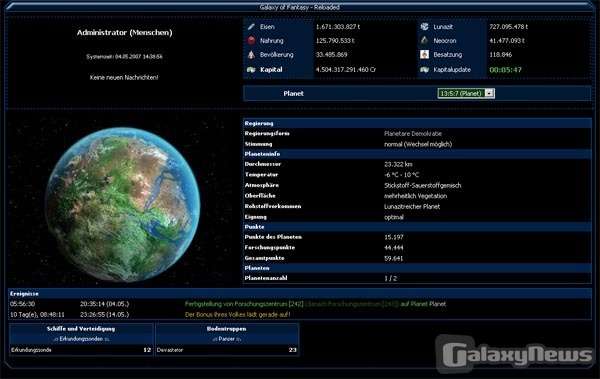Click the Neocron amount 41.477.093 t
Image resolution: width=600 pixels, height=379 pixels.
507,41
